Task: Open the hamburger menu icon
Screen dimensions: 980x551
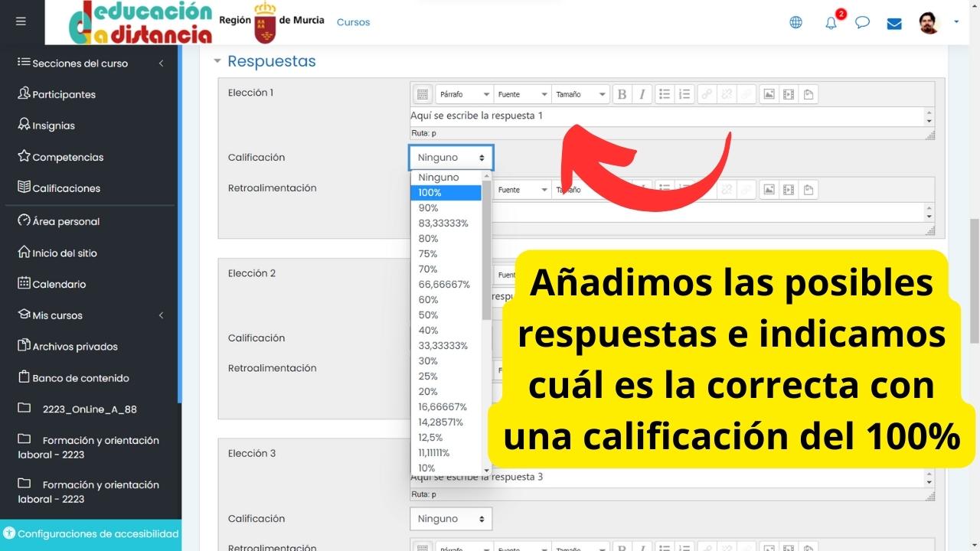Action: pyautogui.click(x=21, y=21)
